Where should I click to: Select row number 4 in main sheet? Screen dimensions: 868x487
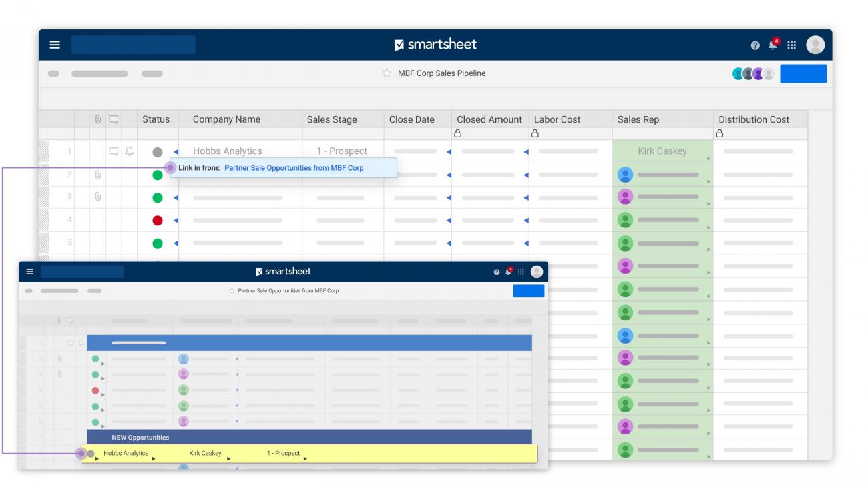click(x=69, y=220)
